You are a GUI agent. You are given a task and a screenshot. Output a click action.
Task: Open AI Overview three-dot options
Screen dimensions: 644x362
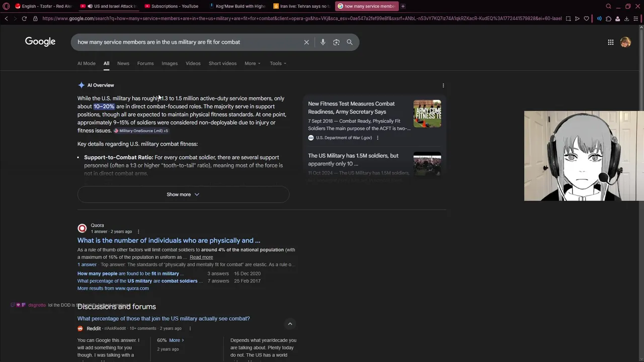[x=443, y=85]
